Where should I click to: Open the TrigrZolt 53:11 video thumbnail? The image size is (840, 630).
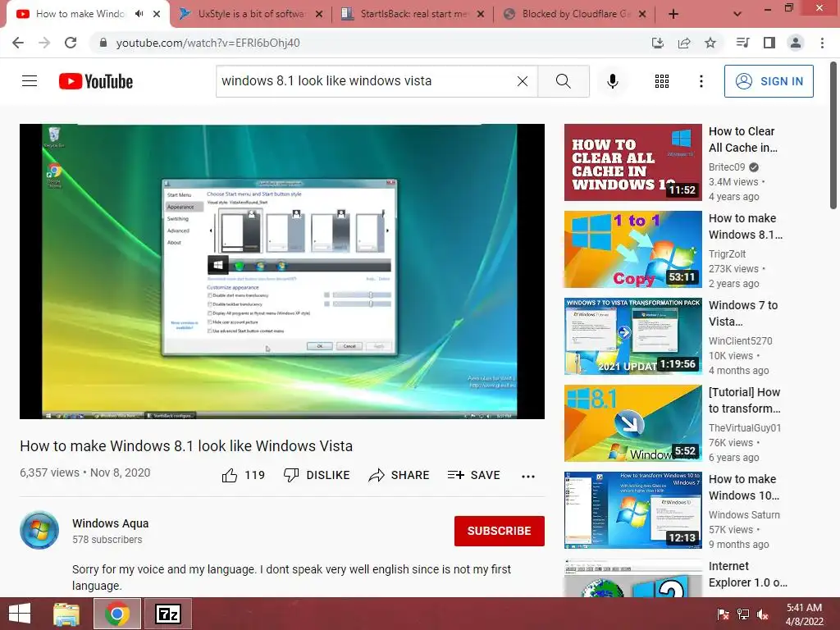(632, 249)
